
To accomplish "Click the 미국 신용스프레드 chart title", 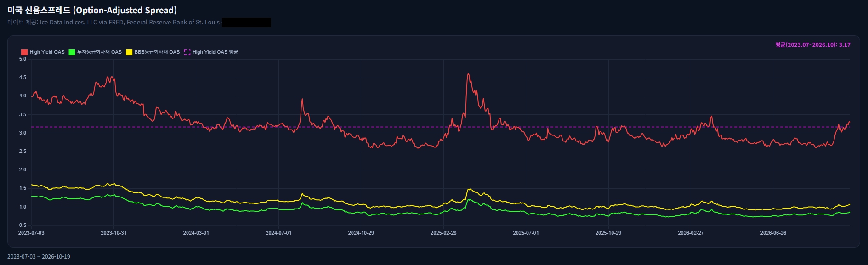I will (x=92, y=10).
